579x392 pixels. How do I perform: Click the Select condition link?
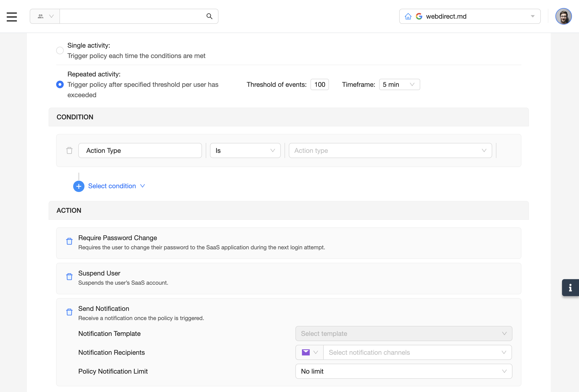click(112, 186)
